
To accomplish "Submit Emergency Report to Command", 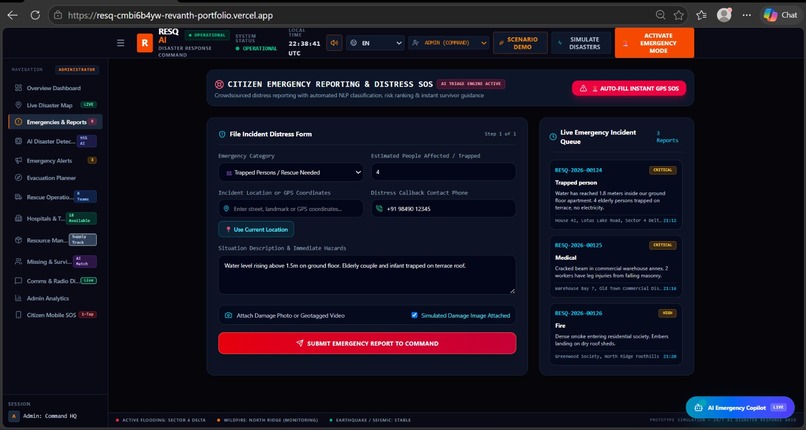I will point(367,343).
